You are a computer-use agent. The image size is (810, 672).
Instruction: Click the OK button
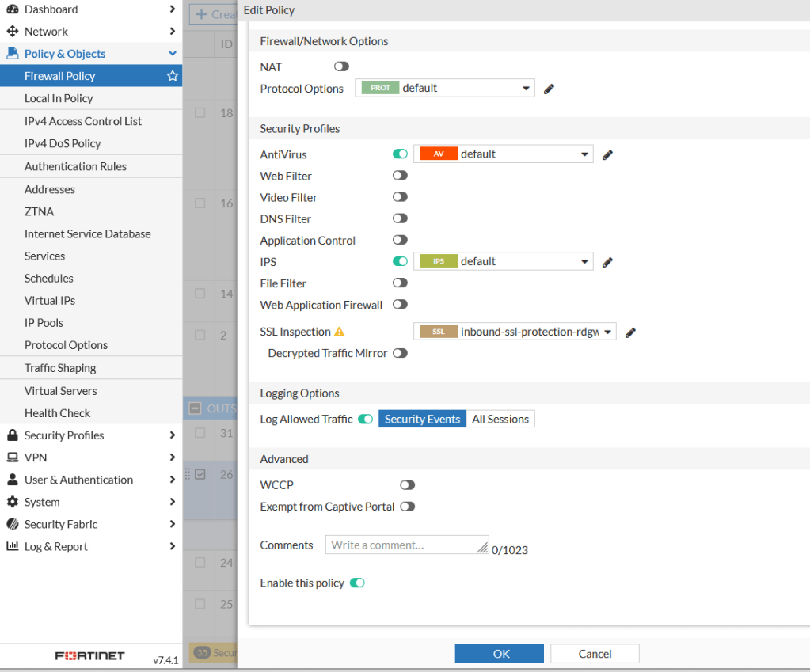(x=499, y=654)
